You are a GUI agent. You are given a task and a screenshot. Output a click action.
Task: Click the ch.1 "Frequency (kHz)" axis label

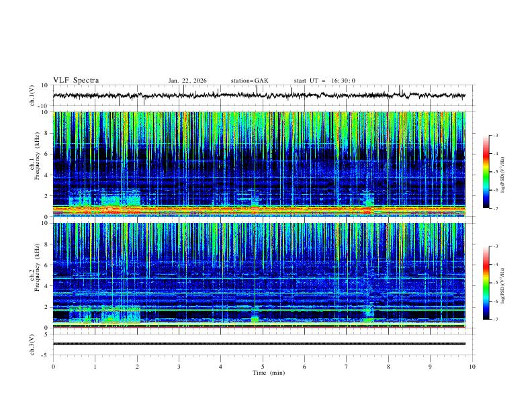click(x=37, y=156)
